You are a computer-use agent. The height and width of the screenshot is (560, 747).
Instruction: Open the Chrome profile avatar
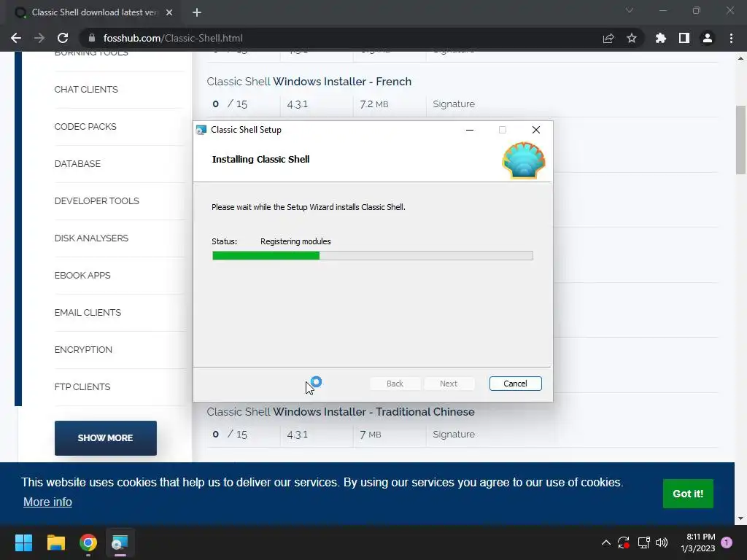pos(708,38)
